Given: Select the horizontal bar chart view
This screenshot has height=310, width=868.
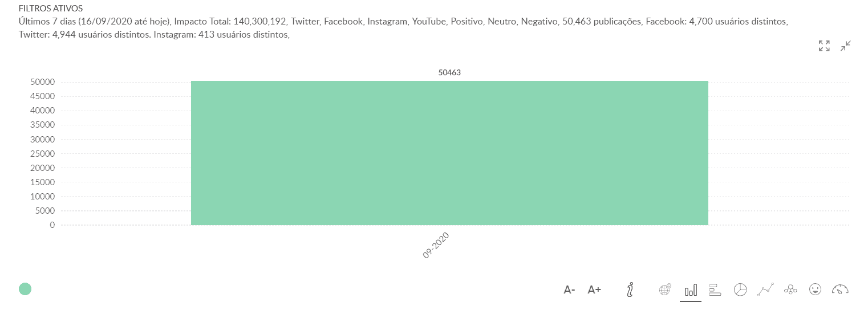Looking at the screenshot, I should [x=715, y=289].
